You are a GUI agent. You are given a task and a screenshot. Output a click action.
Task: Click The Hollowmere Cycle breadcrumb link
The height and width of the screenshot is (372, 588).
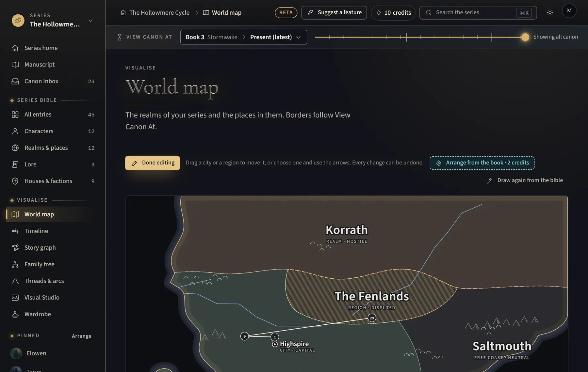tap(159, 12)
